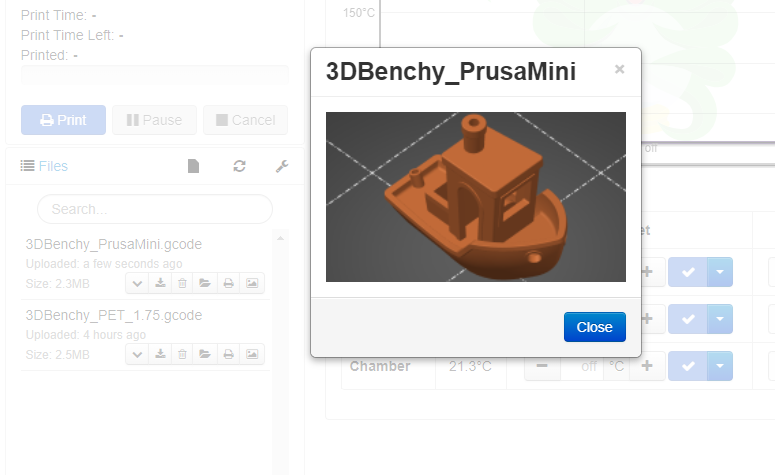The height and width of the screenshot is (475, 775).
Task: Download 3DBenchy_PET_1.75.gcode
Action: pos(160,354)
